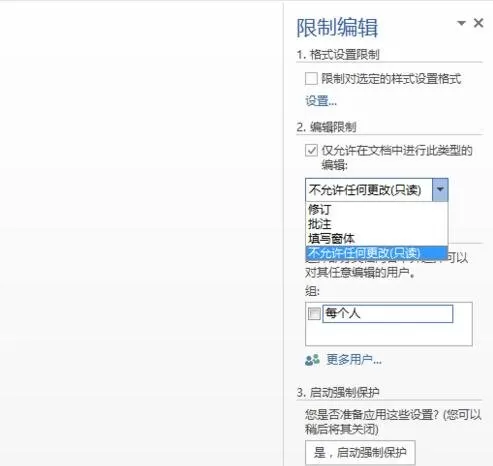The image size is (493, 466).
Task: Open the 限制编辑 pane options arrow
Action: 461,23
